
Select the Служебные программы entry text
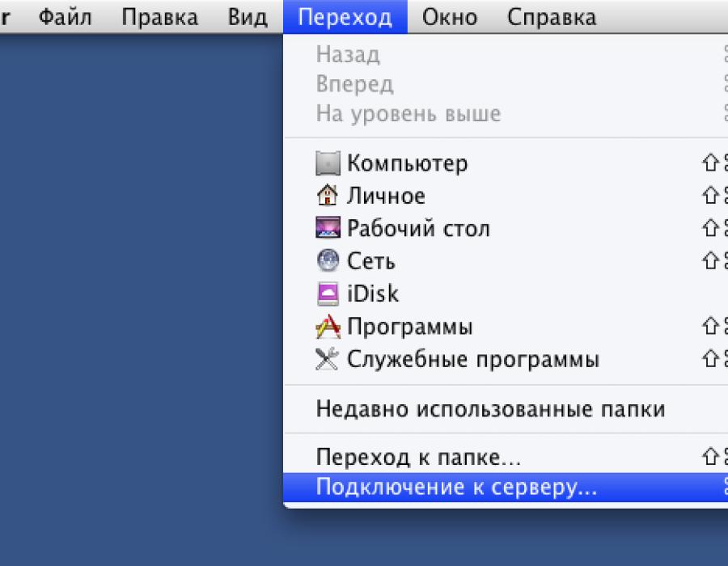pos(473,359)
